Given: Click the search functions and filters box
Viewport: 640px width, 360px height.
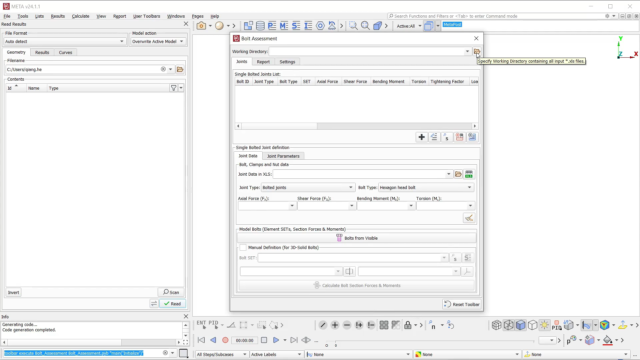Looking at the screenshot, I should pos(495,16).
